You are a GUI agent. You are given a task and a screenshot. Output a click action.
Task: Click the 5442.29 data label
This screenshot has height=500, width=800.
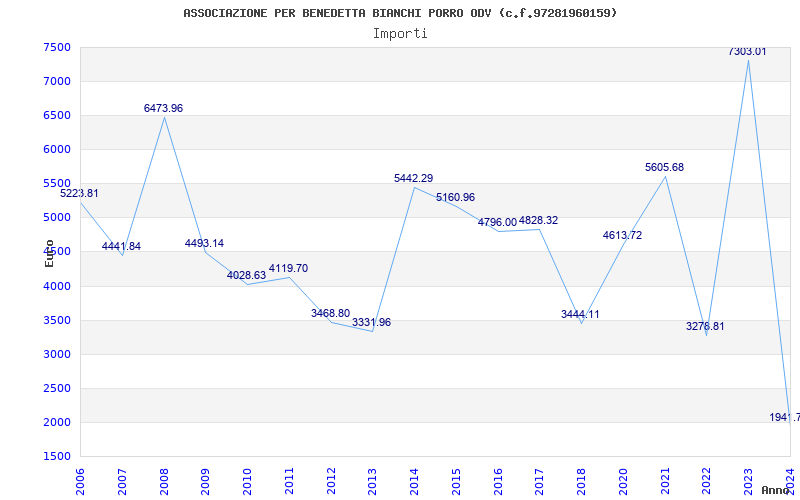[414, 178]
